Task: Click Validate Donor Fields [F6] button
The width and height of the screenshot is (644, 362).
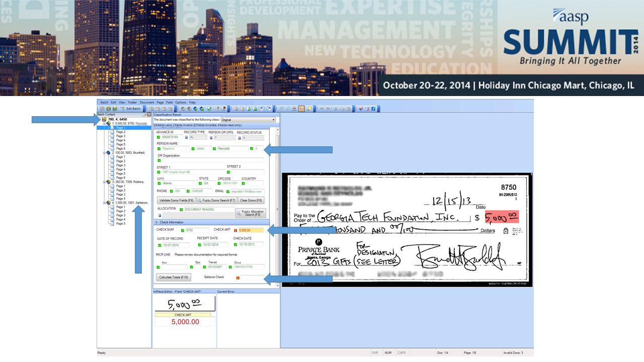Action: pyautogui.click(x=176, y=200)
